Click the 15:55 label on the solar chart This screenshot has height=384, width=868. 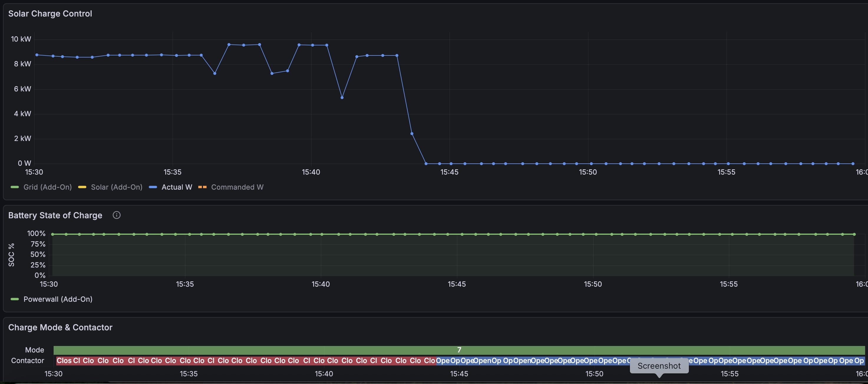727,172
